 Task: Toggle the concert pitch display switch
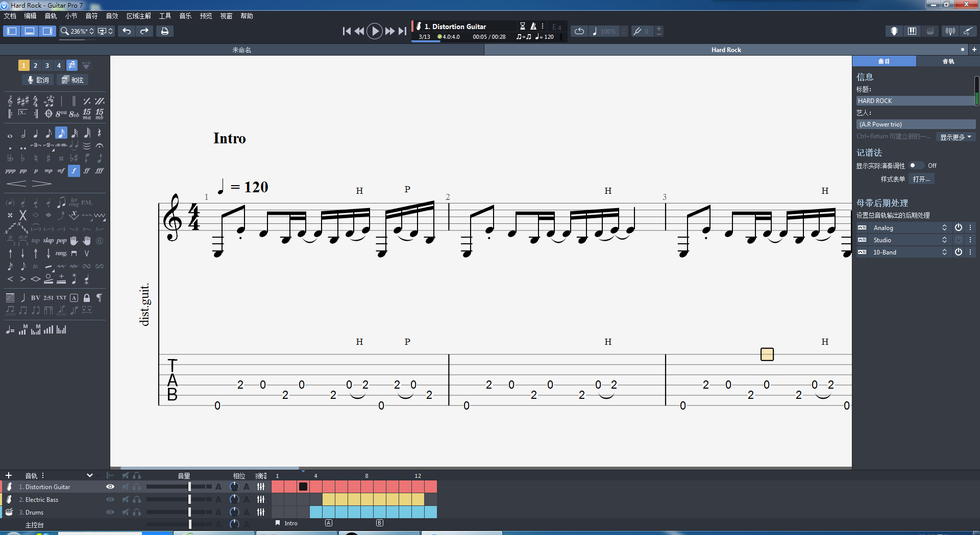(x=916, y=166)
